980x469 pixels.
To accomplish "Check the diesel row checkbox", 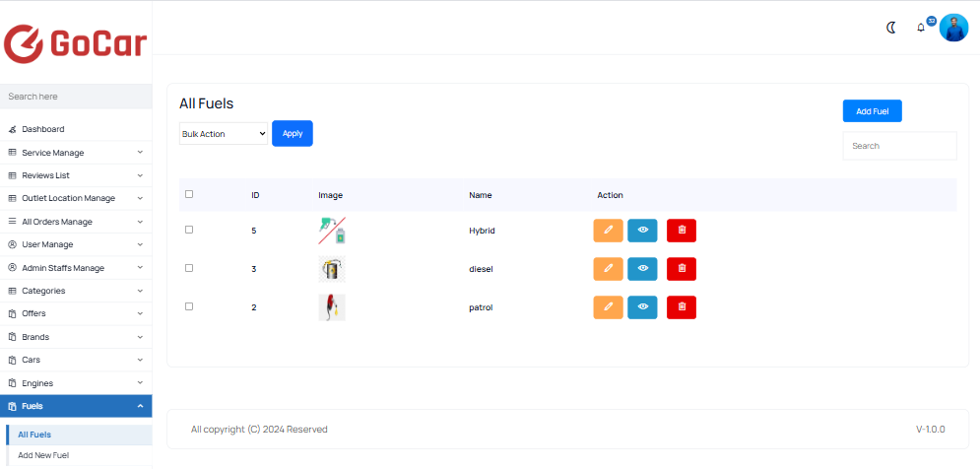I will pos(189,268).
